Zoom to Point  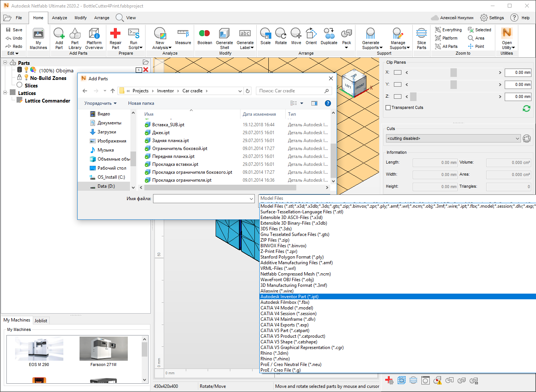476,46
